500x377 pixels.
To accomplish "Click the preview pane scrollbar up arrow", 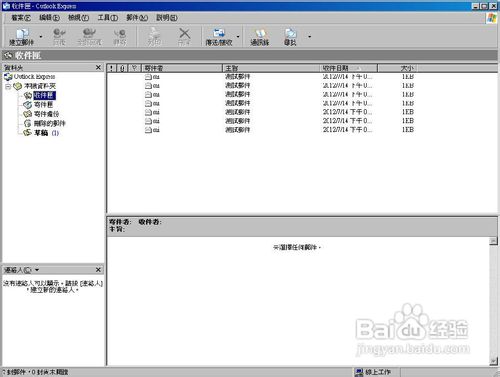I will tap(493, 241).
